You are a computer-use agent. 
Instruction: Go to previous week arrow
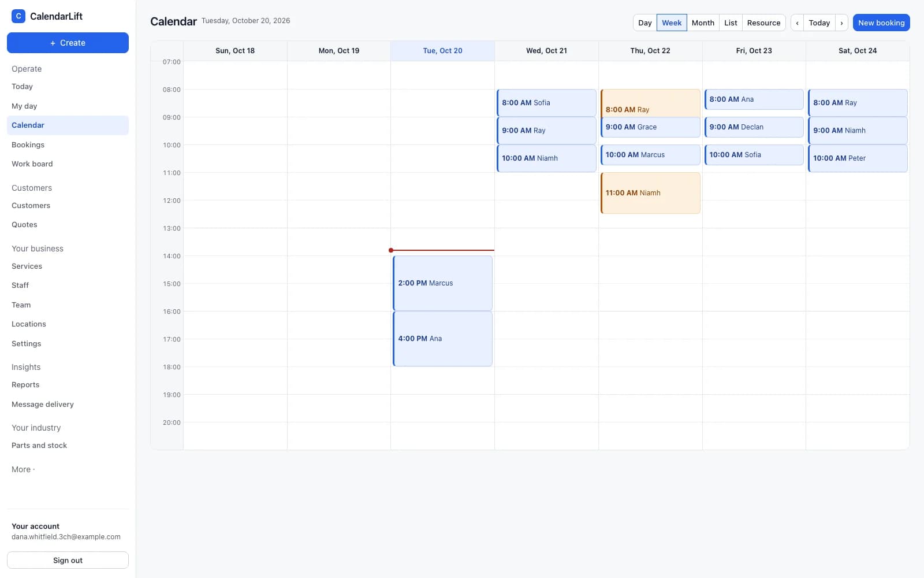coord(797,23)
